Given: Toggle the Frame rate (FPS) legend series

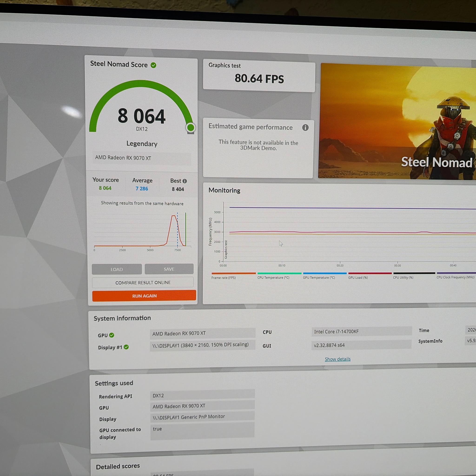Looking at the screenshot, I should [x=233, y=275].
